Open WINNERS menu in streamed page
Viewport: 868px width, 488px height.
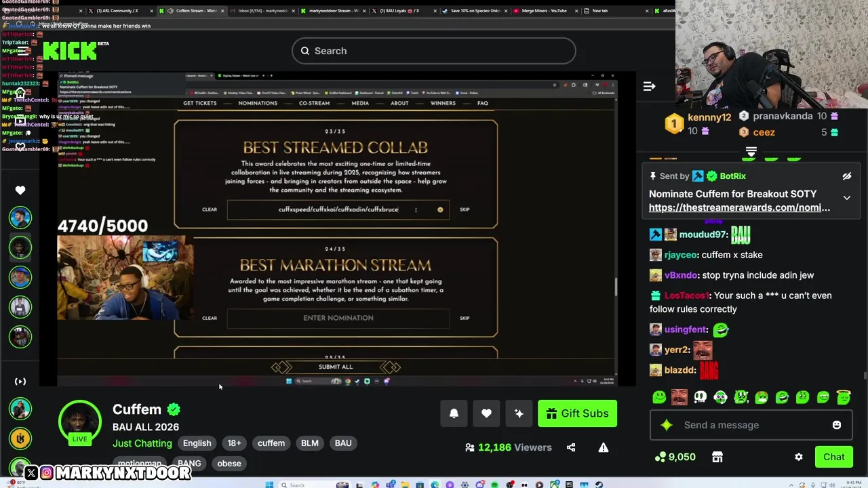[x=443, y=103]
